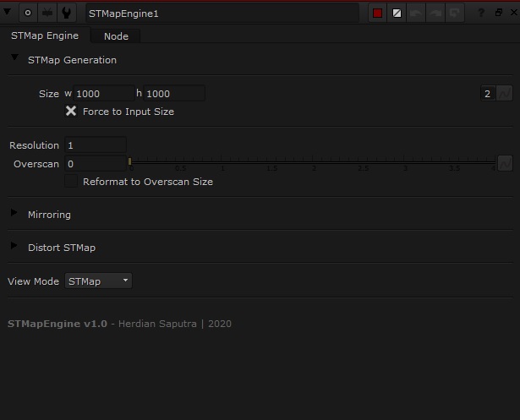
Task: Collapse the node properties panel arrow
Action: coord(9,13)
